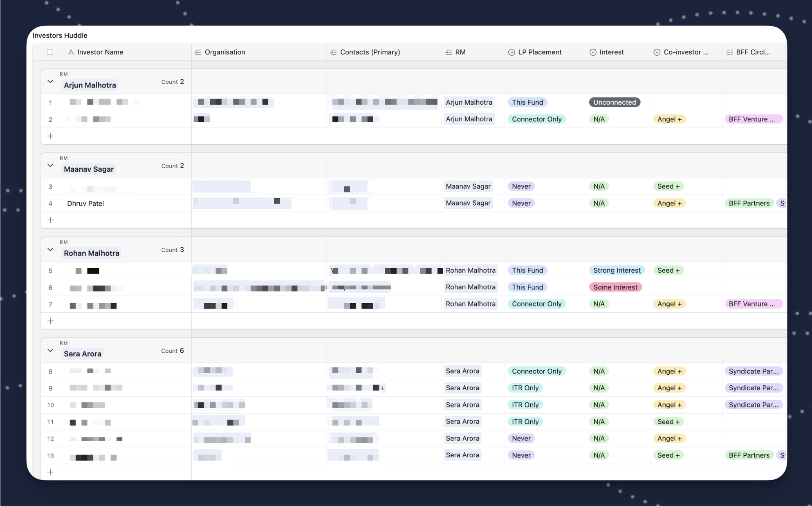Open the Dhruv Patel investor record

click(85, 204)
